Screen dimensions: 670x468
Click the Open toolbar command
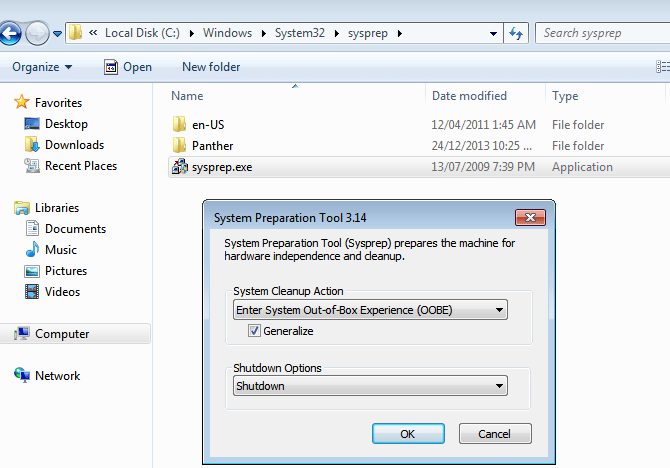(128, 67)
